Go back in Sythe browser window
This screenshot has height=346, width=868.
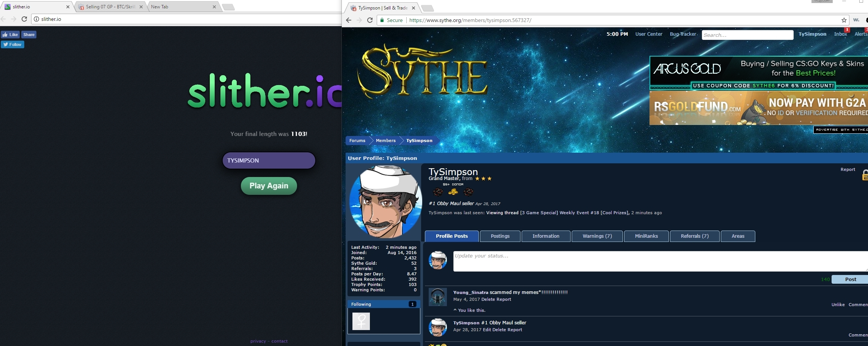[x=349, y=20]
